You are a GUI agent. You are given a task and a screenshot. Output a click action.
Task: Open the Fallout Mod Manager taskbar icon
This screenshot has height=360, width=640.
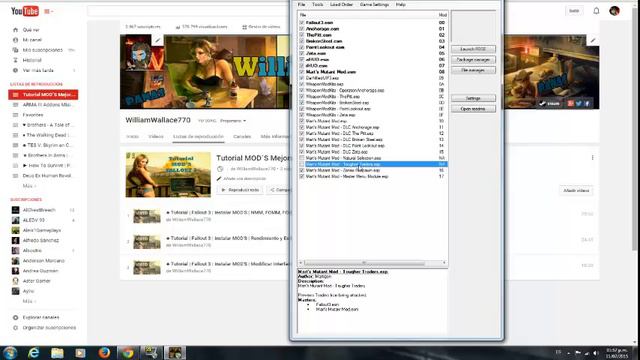coord(175,353)
